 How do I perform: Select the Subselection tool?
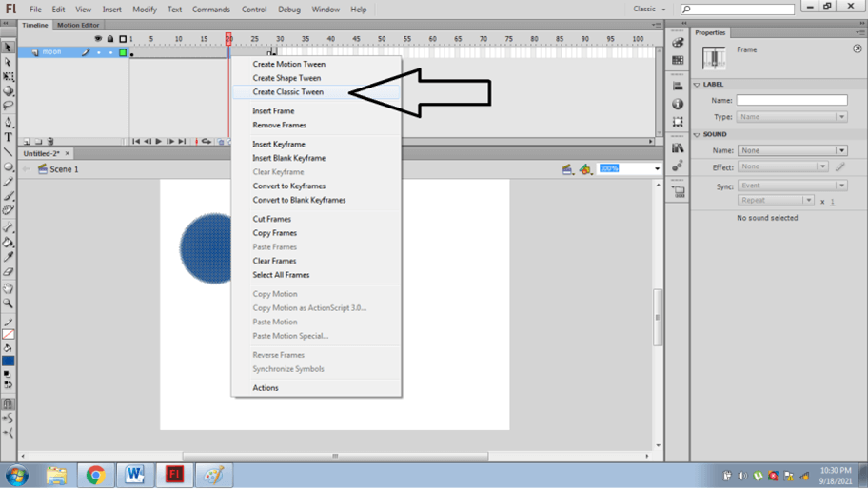8,62
